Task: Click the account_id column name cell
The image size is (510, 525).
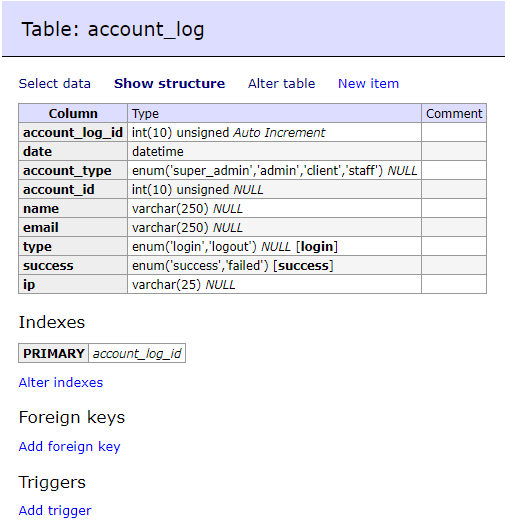Action: (73, 190)
